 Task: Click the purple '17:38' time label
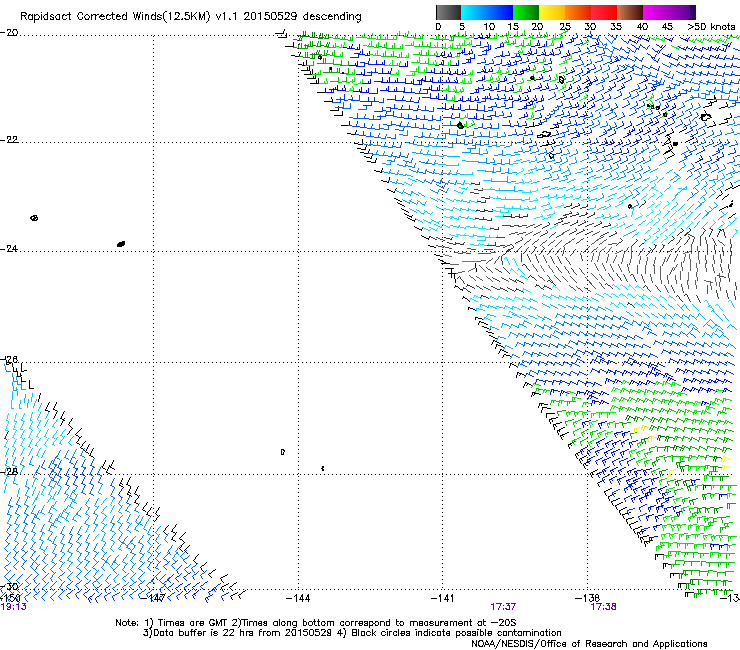click(x=604, y=607)
